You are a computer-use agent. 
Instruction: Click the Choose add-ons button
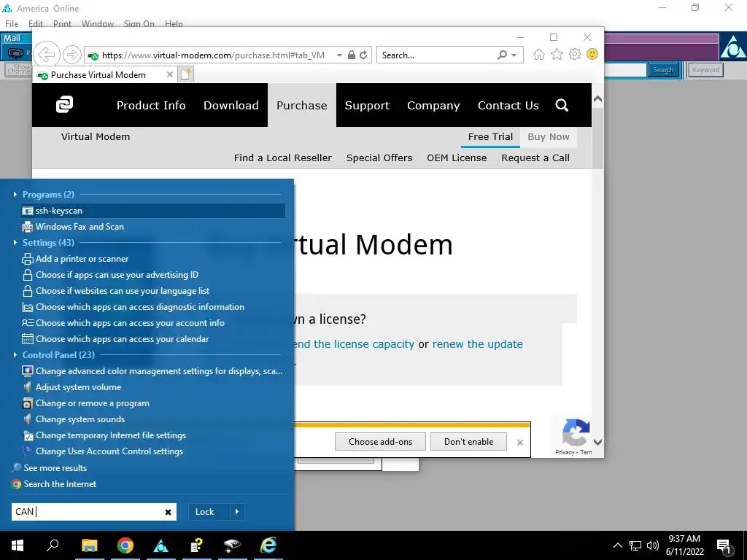(x=380, y=442)
